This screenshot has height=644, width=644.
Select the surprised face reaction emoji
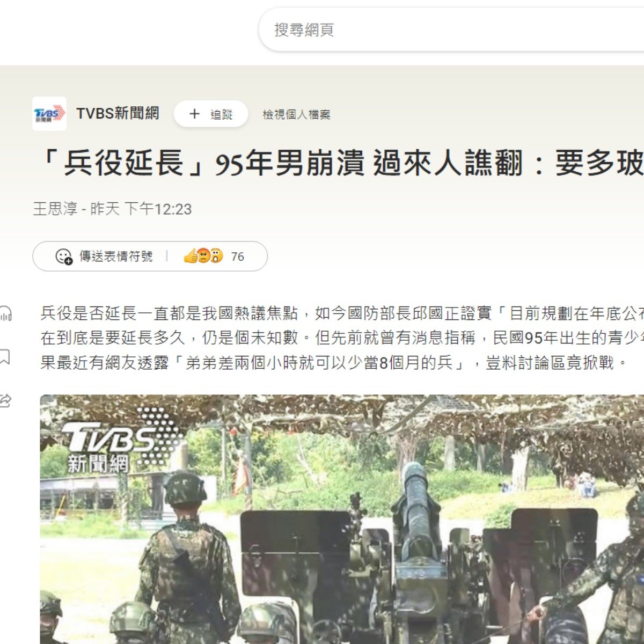pyautogui.click(x=216, y=256)
